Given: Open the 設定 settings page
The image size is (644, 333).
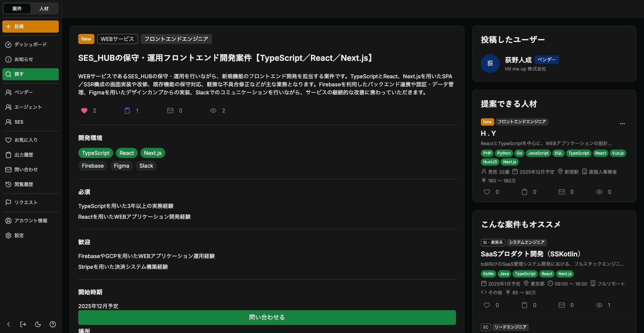Looking at the screenshot, I should (x=18, y=235).
